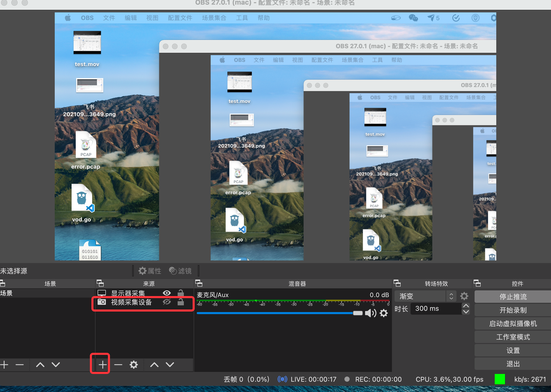The height and width of the screenshot is (392, 551).
Task: Open transition properties gear beside 渐变
Action: click(464, 296)
